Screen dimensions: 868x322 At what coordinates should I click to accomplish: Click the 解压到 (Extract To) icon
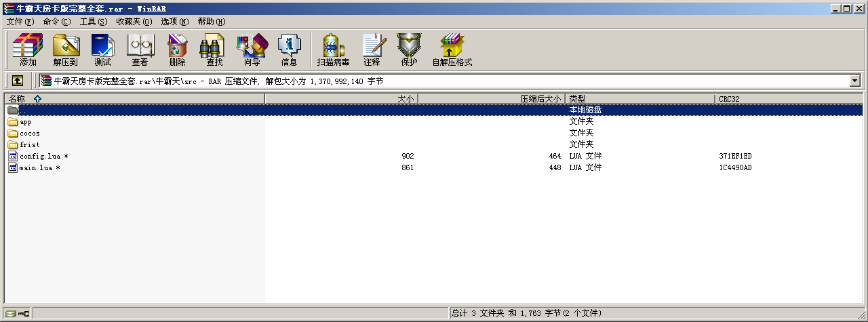(x=66, y=50)
